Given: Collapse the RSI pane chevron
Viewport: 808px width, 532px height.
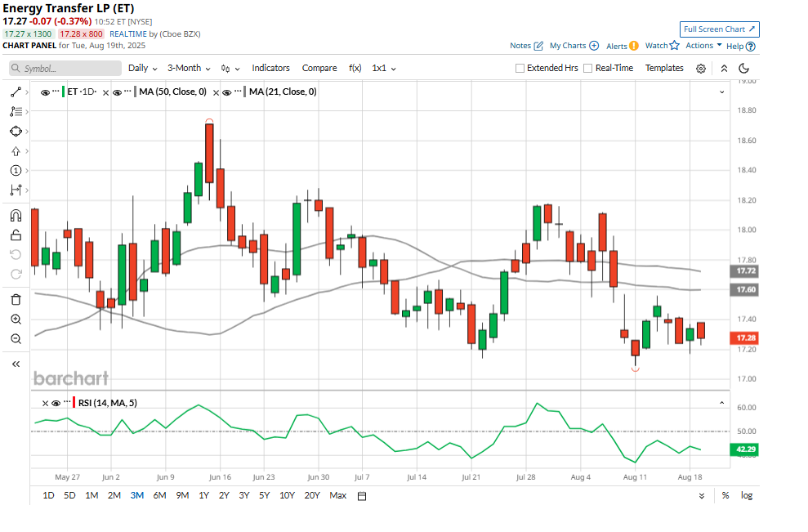Looking at the screenshot, I should click(722, 403).
